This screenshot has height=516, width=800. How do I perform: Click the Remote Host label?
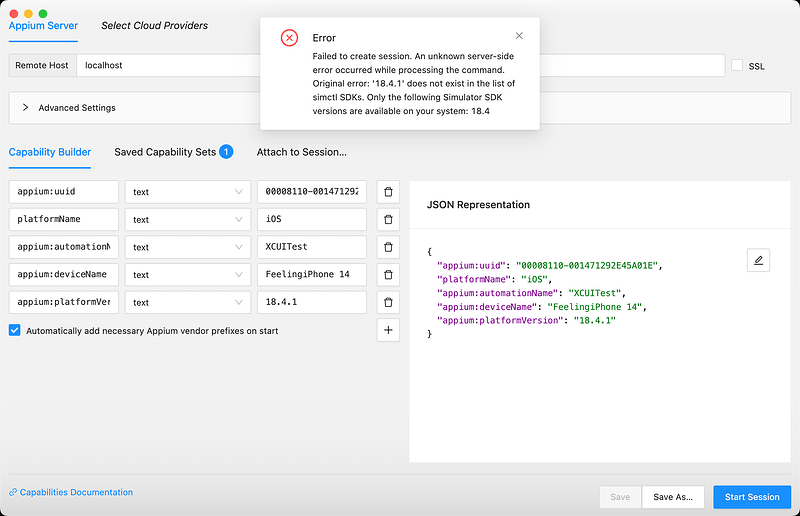click(42, 65)
